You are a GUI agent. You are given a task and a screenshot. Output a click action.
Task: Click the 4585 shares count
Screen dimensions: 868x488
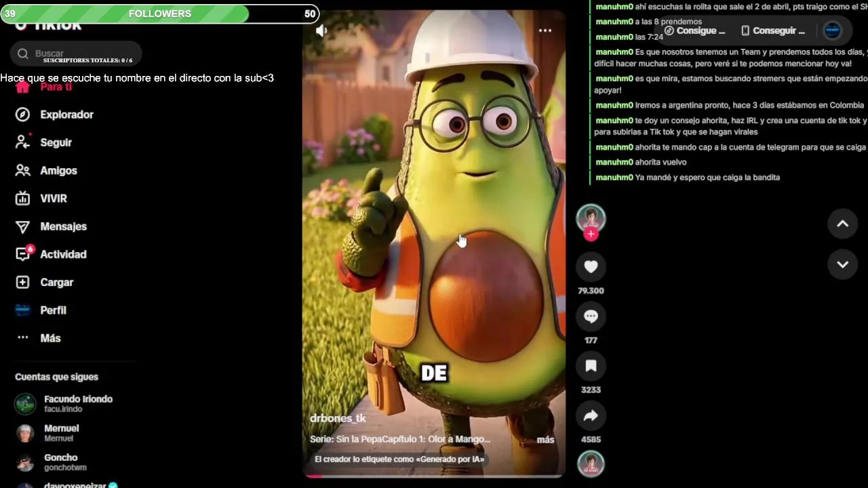pyautogui.click(x=591, y=439)
